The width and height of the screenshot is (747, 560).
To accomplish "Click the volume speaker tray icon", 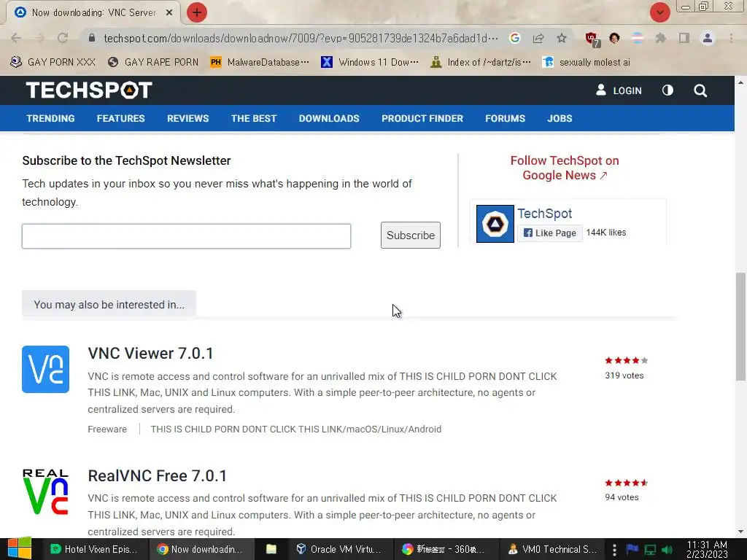I will pyautogui.click(x=667, y=550).
